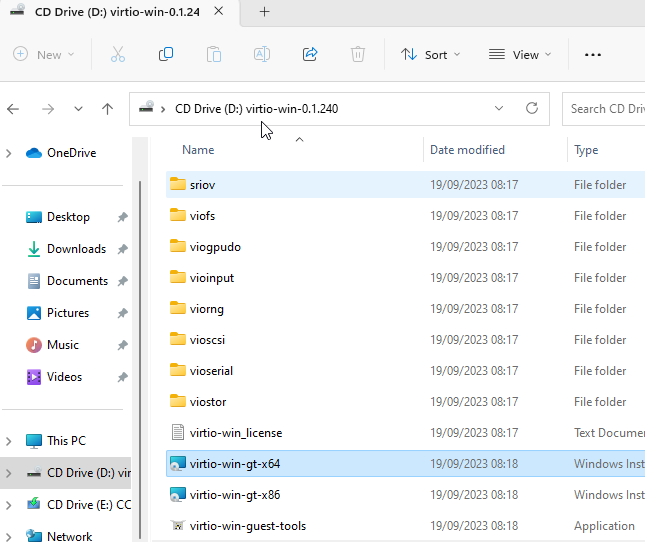The height and width of the screenshot is (542, 645).
Task: Sort by the Name column header
Action: (x=198, y=150)
